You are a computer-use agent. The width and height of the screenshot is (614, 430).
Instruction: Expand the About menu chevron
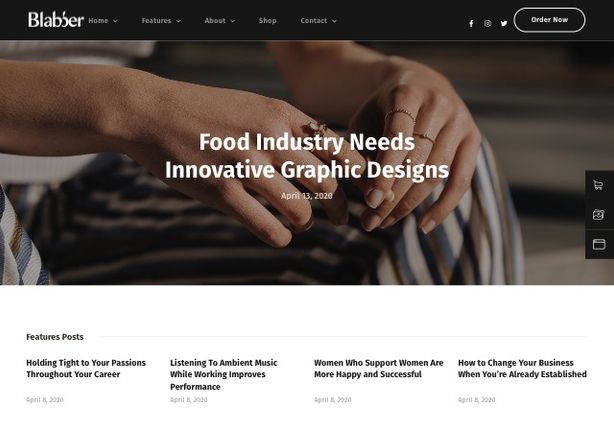tap(233, 21)
